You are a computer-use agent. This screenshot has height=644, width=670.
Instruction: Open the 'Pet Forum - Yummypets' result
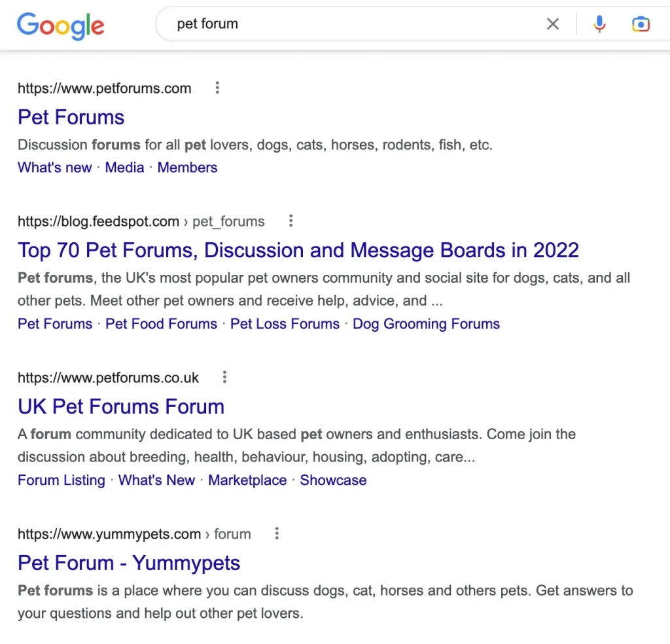point(129,563)
